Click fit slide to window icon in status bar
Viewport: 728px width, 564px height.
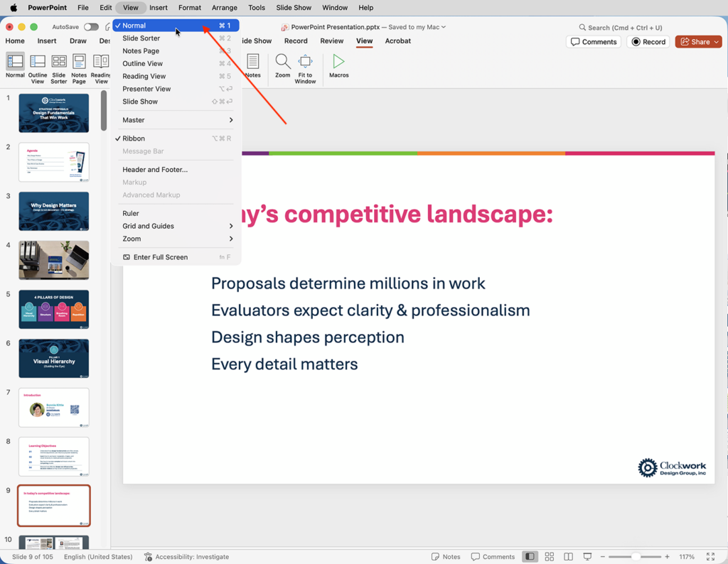[710, 557]
